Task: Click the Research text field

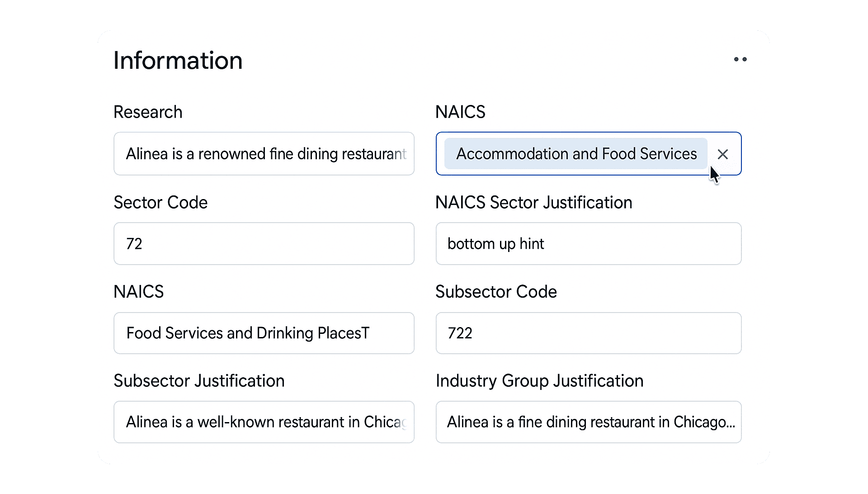Action: tap(264, 154)
